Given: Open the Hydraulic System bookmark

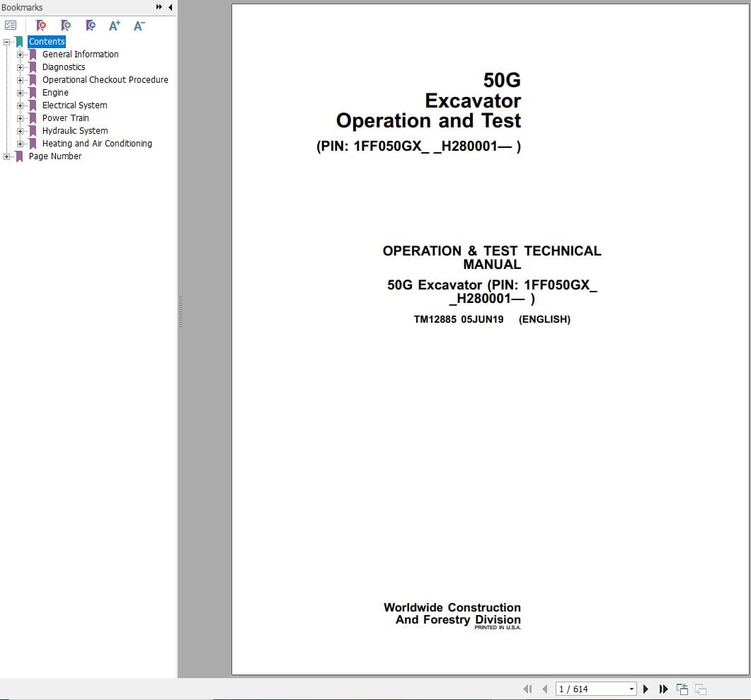Looking at the screenshot, I should (x=75, y=131).
